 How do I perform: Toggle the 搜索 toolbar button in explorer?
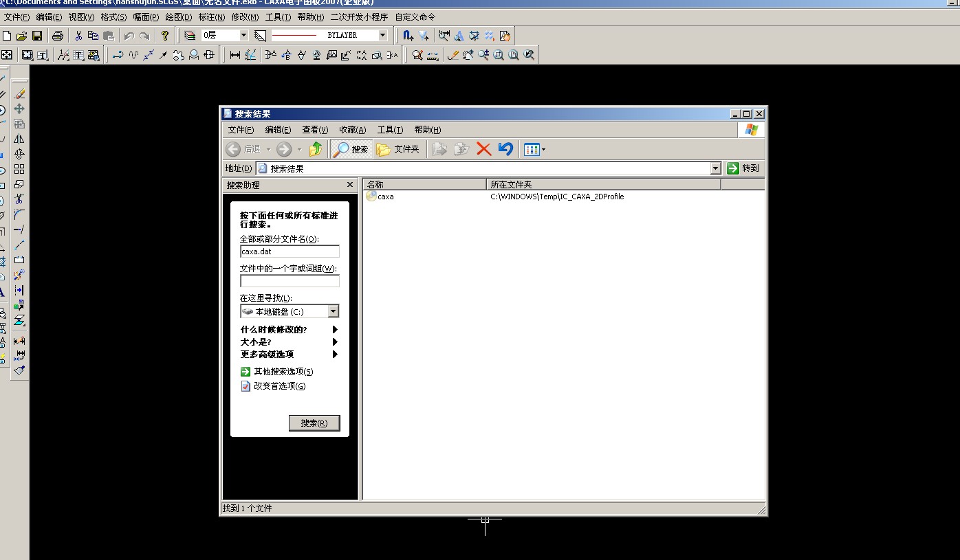tap(351, 149)
